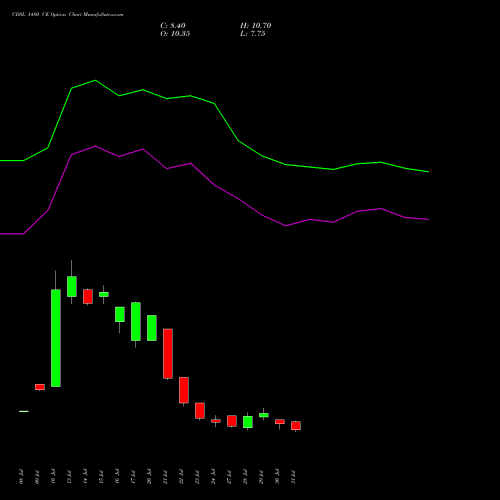Viewport: 500px width, 500px height.
Task: Click the '13 Jul' date label
Action: pos(69,477)
